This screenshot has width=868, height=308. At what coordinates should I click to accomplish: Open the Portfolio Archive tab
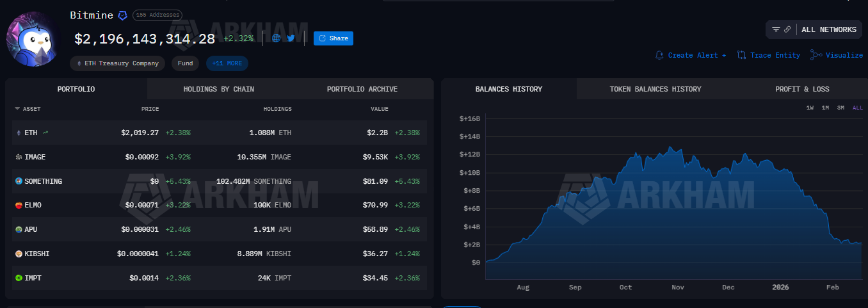click(362, 89)
